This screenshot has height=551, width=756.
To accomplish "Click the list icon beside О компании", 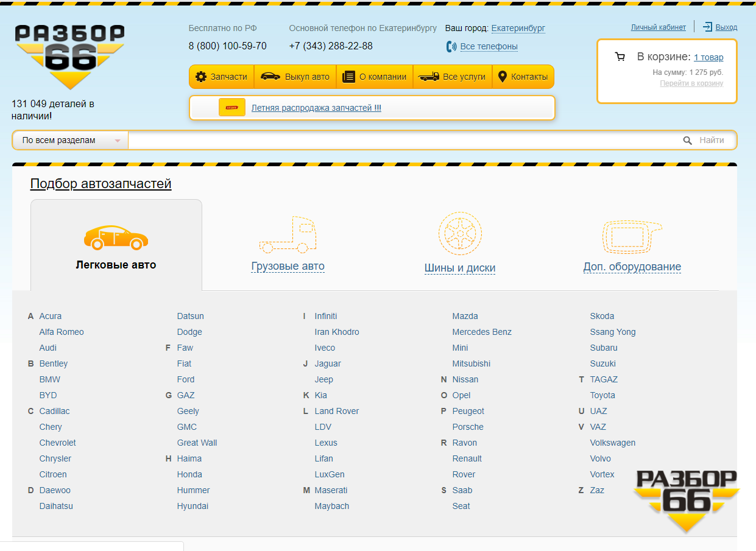I will pos(348,77).
